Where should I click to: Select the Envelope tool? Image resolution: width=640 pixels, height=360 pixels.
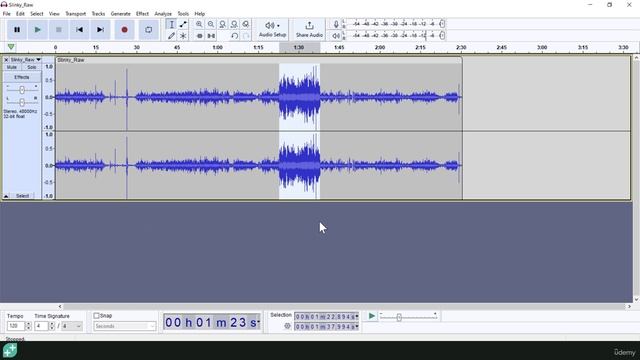(x=183, y=24)
